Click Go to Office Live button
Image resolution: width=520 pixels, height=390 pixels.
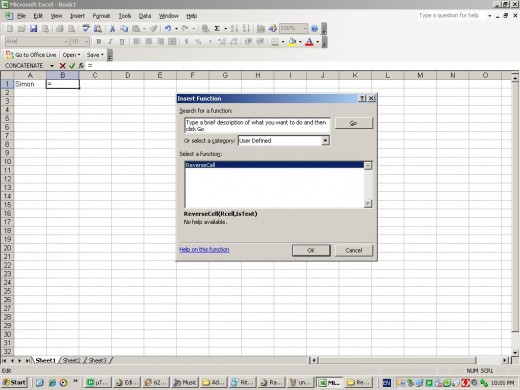(31, 55)
